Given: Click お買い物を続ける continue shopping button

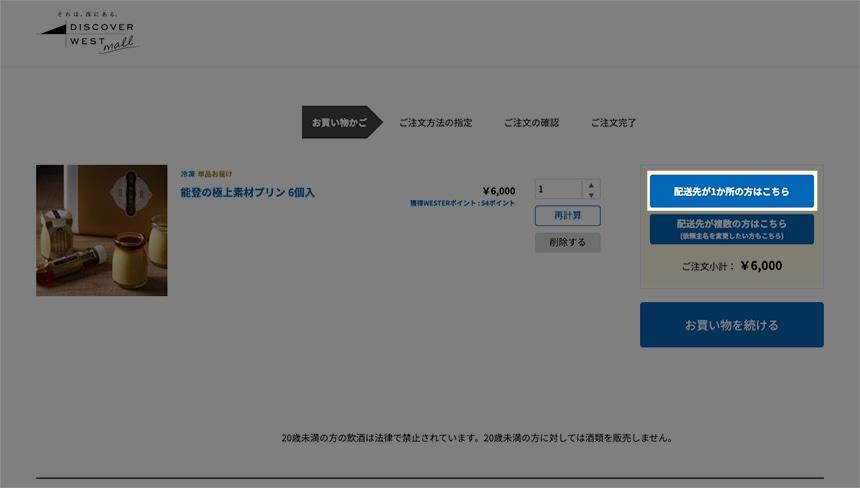Looking at the screenshot, I should pos(732,325).
